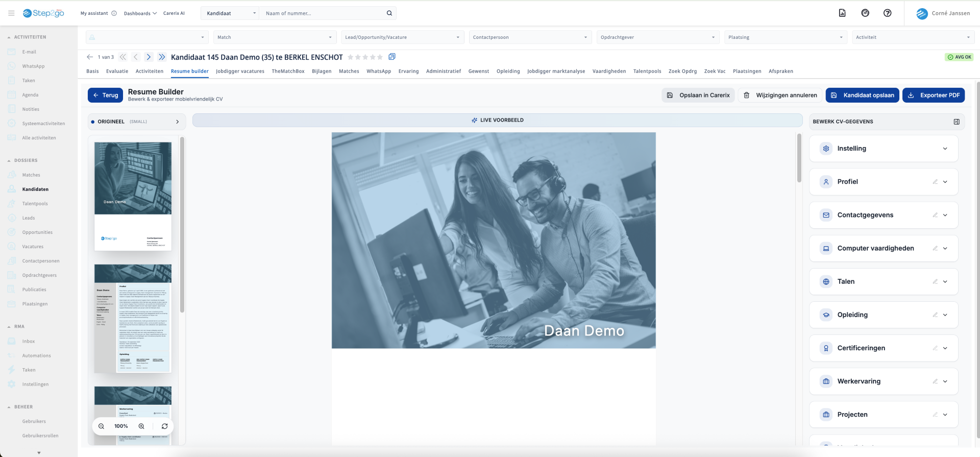Image resolution: width=980 pixels, height=457 pixels.
Task: Open the Plaatsing dropdown
Action: pos(785,37)
